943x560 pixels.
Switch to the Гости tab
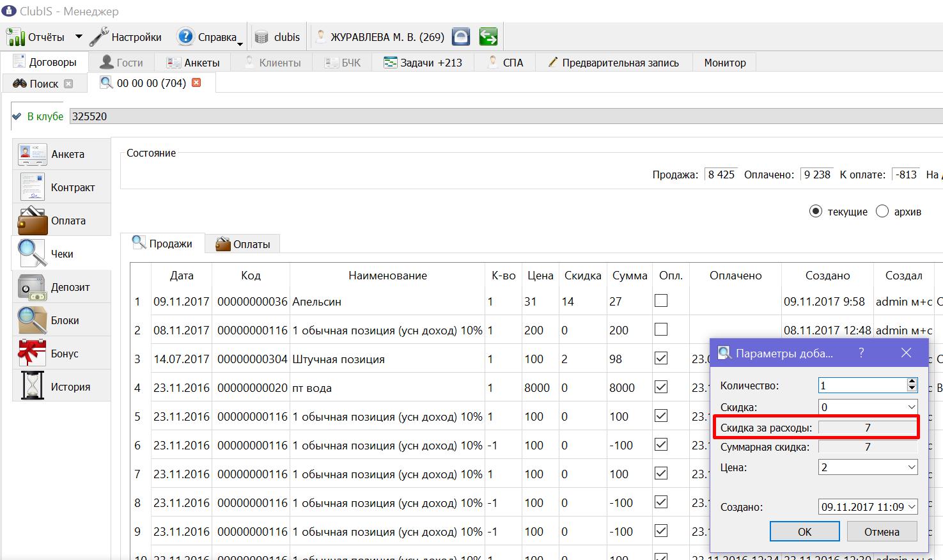(x=121, y=63)
